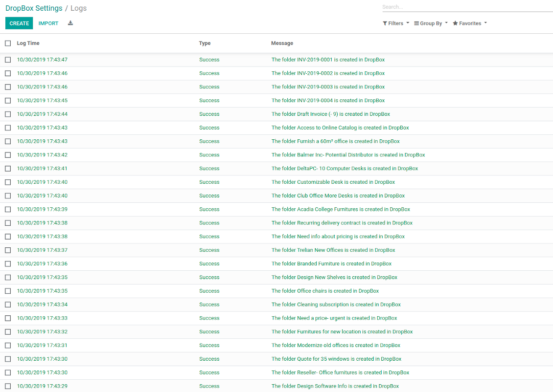Click the IMPORT button

click(48, 23)
